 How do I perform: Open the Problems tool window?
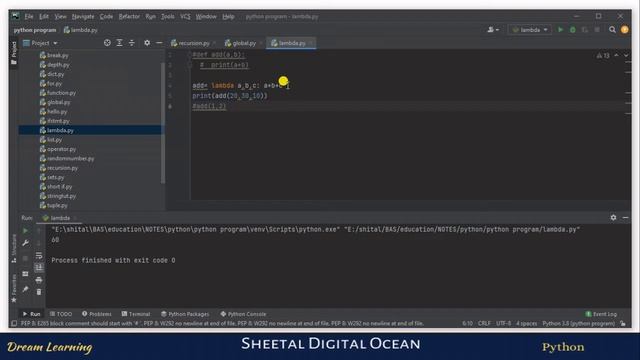[97, 314]
